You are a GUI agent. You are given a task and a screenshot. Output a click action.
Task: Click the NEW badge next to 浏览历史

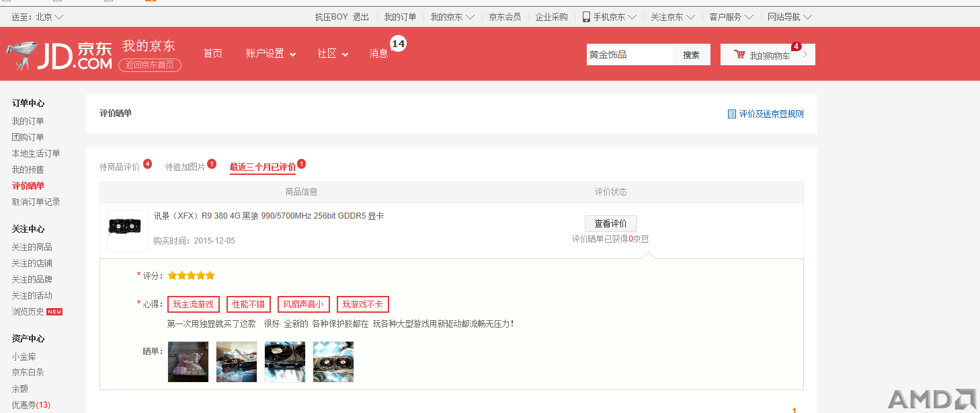[x=54, y=311]
